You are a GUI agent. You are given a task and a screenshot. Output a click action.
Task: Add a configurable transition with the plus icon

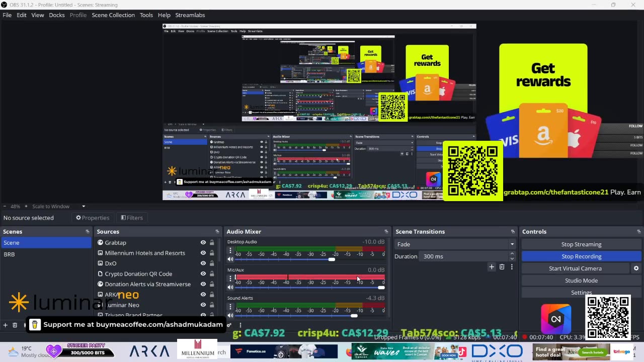492,267
